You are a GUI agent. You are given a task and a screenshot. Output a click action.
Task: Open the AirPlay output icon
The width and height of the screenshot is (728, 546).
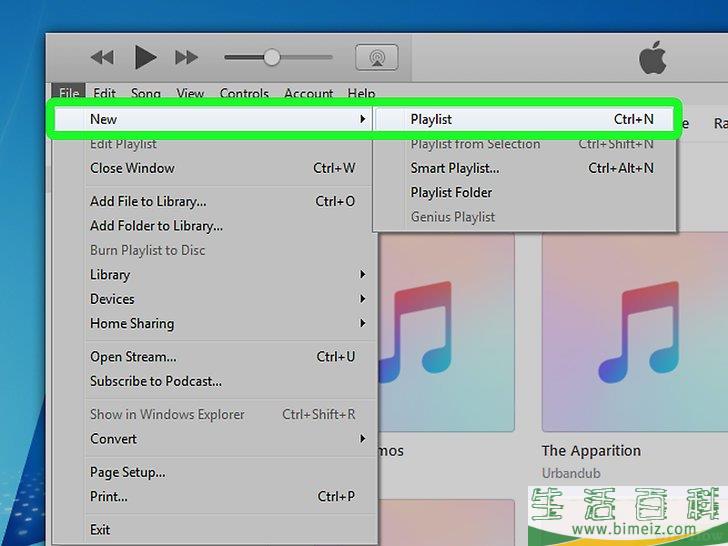[x=377, y=58]
